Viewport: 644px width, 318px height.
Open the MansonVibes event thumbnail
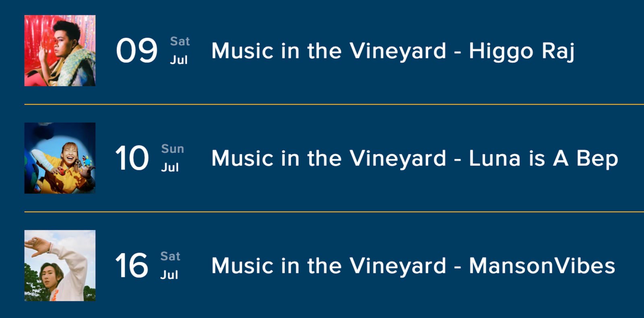tap(60, 266)
